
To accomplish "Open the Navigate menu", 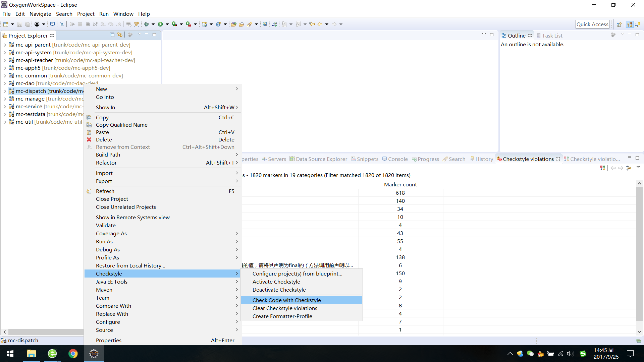I will click(40, 14).
